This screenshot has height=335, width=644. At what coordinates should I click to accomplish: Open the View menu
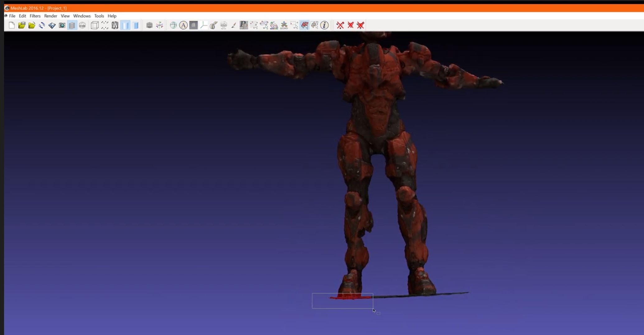[x=65, y=16]
